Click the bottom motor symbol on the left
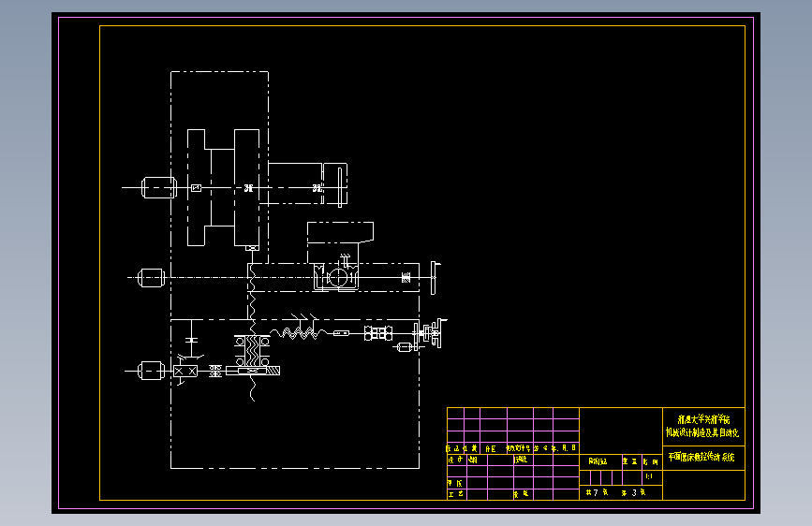 [151, 371]
